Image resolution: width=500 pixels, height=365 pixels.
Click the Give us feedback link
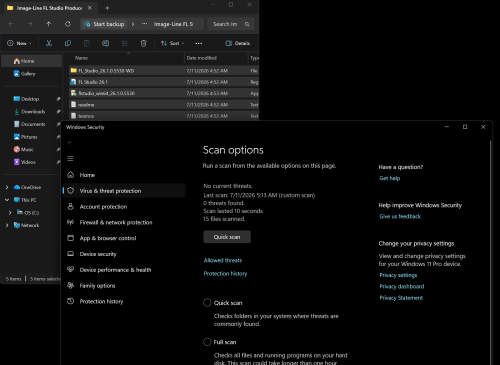pos(400,216)
